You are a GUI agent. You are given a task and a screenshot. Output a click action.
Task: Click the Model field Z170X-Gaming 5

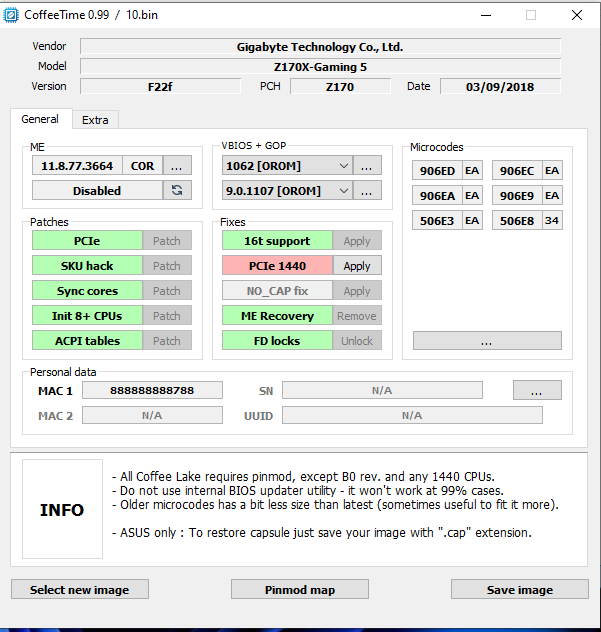[x=320, y=67]
